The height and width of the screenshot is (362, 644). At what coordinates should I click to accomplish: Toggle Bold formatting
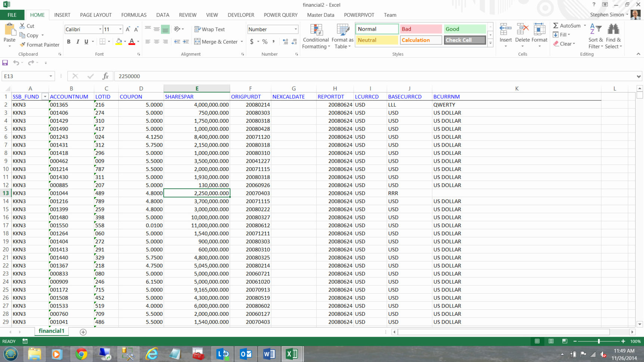pyautogui.click(x=68, y=41)
